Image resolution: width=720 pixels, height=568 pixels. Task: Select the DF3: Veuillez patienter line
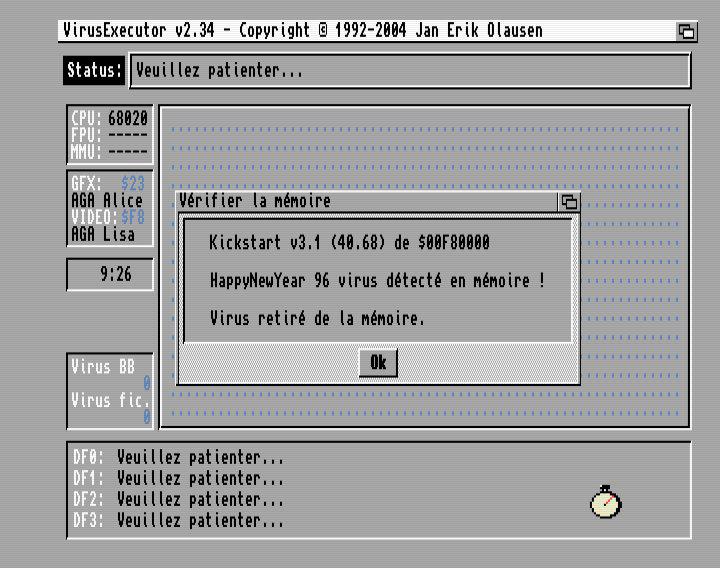pos(178,520)
